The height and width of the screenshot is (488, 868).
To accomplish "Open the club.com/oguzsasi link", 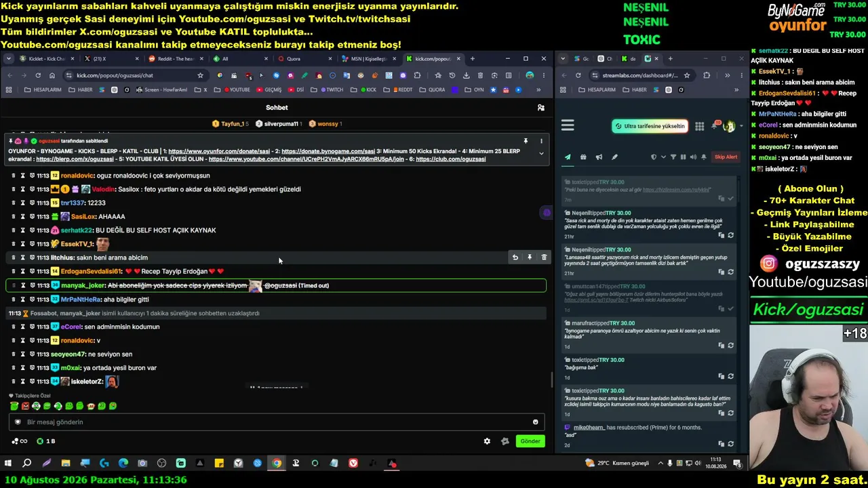I will [450, 159].
